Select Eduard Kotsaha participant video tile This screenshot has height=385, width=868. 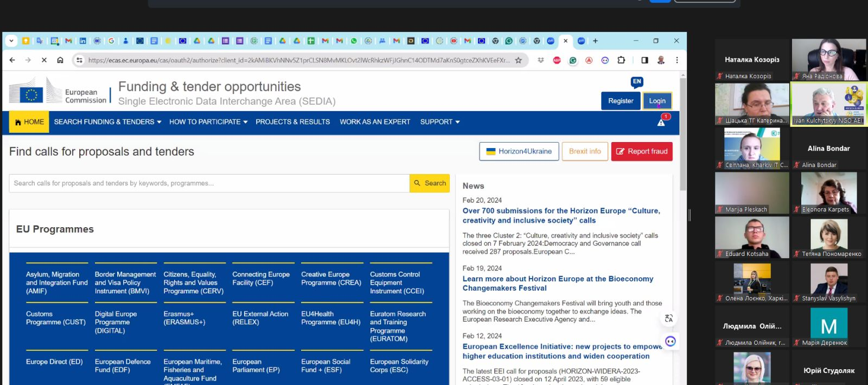click(x=752, y=238)
